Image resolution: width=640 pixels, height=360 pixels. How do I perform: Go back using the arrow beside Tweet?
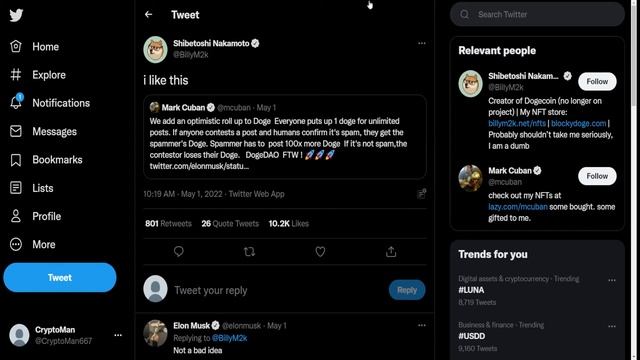coord(149,15)
